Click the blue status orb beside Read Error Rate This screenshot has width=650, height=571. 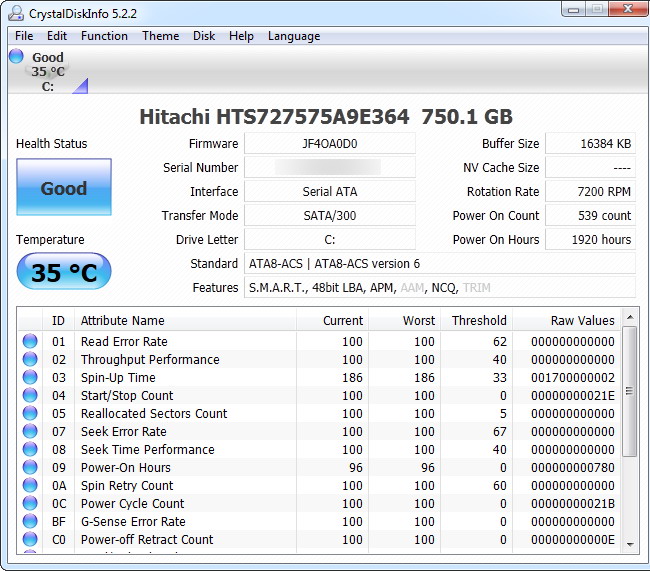coord(30,342)
